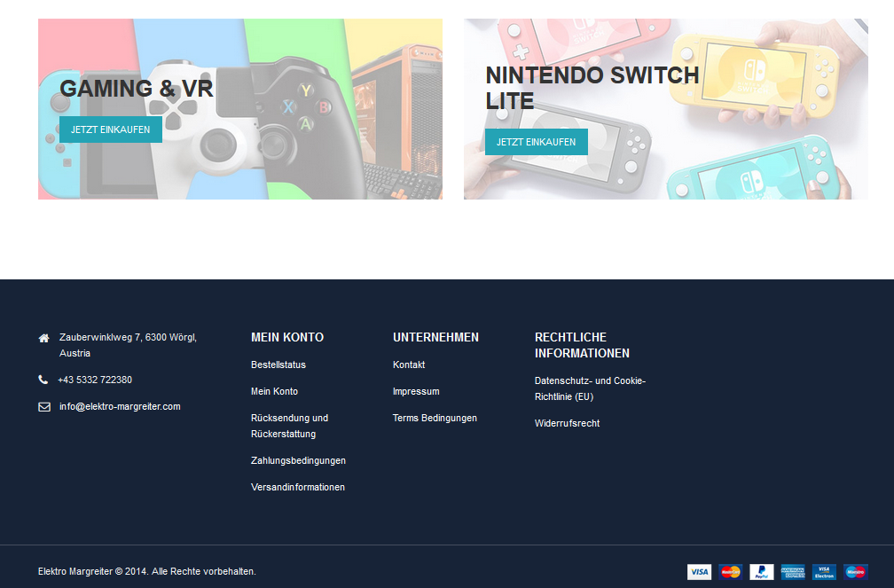The height and width of the screenshot is (588, 894).
Task: Click Jetzt Einkaufen on the Gaming & VR banner
Action: pos(111,129)
